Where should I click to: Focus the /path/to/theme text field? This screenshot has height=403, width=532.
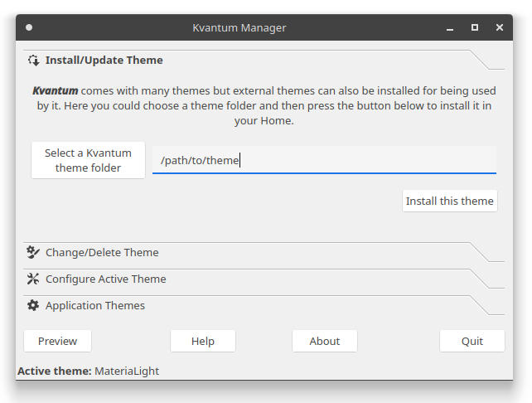[324, 160]
